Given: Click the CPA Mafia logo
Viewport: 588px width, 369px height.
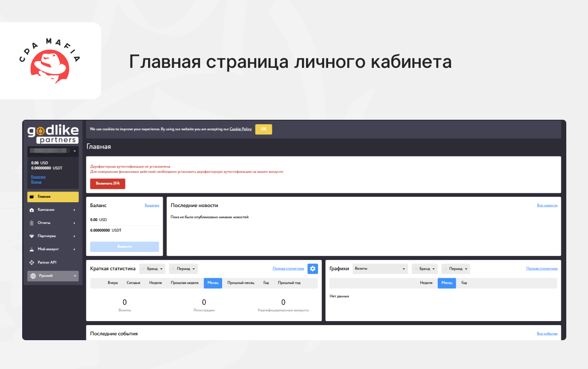Looking at the screenshot, I should 50,60.
